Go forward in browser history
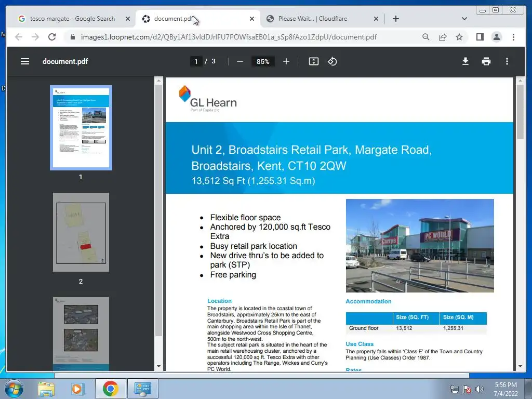Screen dimensions: 532x399 (x=35, y=37)
